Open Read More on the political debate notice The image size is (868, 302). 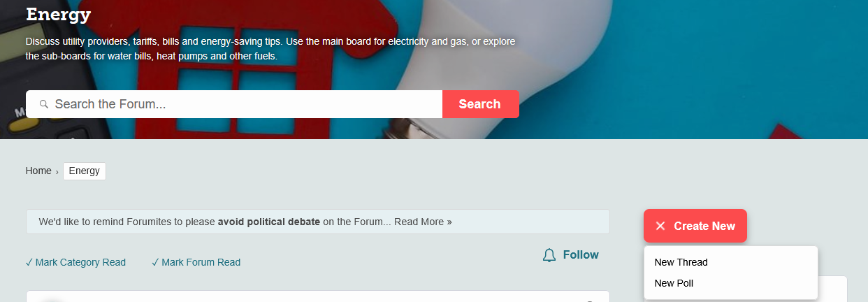pyautogui.click(x=423, y=222)
